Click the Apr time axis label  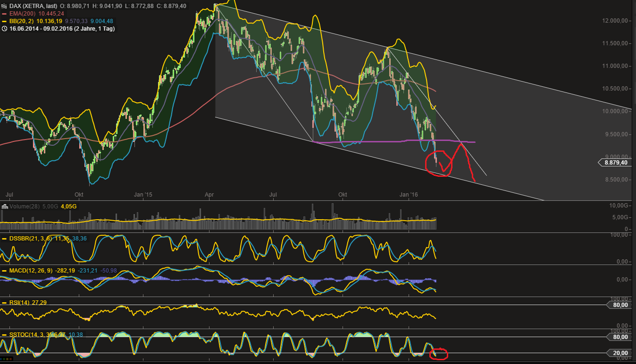pyautogui.click(x=209, y=194)
